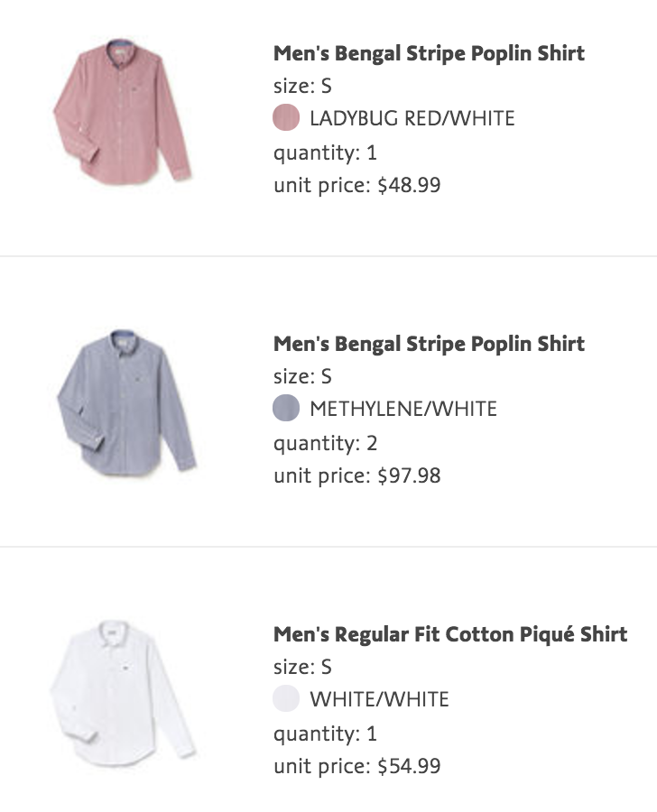Click the LADYBUG RED/WHITE color label

pos(412,118)
